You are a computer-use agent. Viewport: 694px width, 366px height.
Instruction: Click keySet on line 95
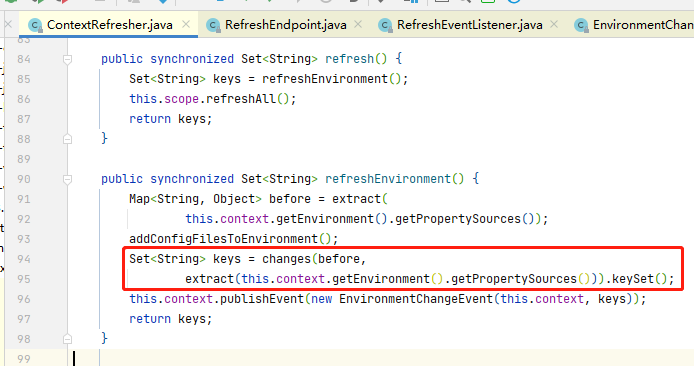[x=633, y=279]
